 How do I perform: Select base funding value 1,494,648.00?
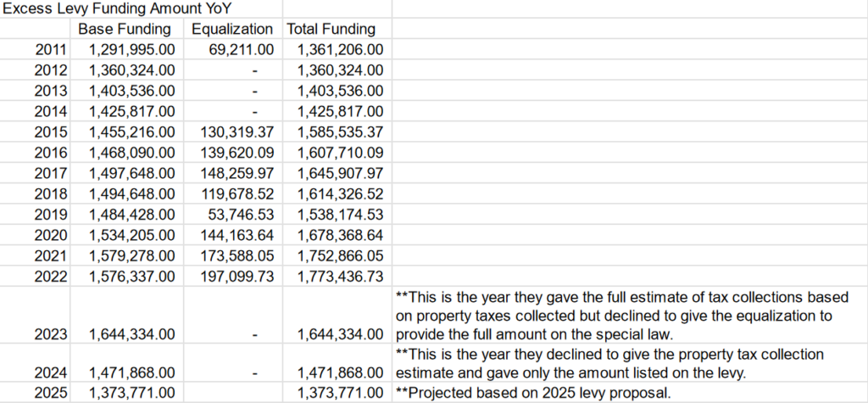[x=131, y=194]
